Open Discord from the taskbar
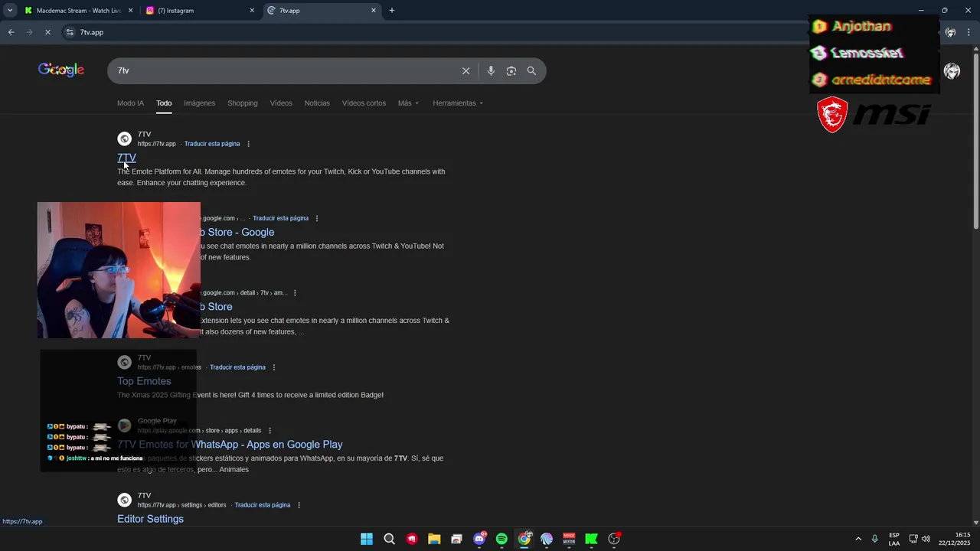 tap(479, 539)
